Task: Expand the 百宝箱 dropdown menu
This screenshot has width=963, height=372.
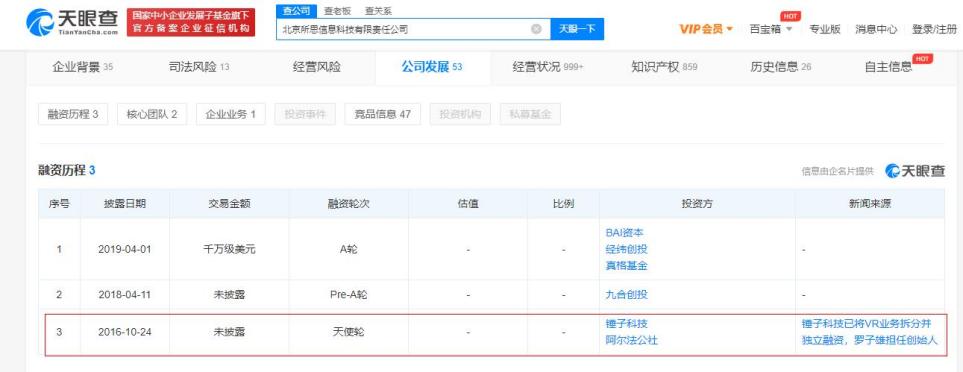Action: coord(771,29)
